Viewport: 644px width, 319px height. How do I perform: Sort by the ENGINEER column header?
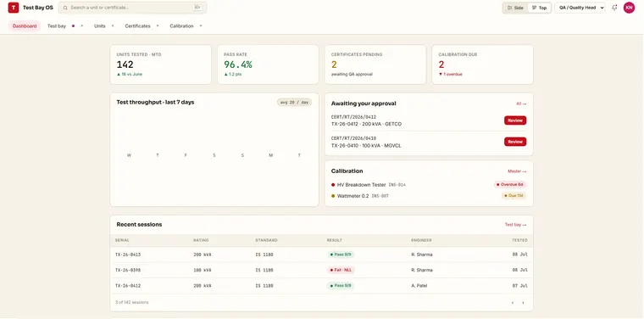pyautogui.click(x=421, y=240)
